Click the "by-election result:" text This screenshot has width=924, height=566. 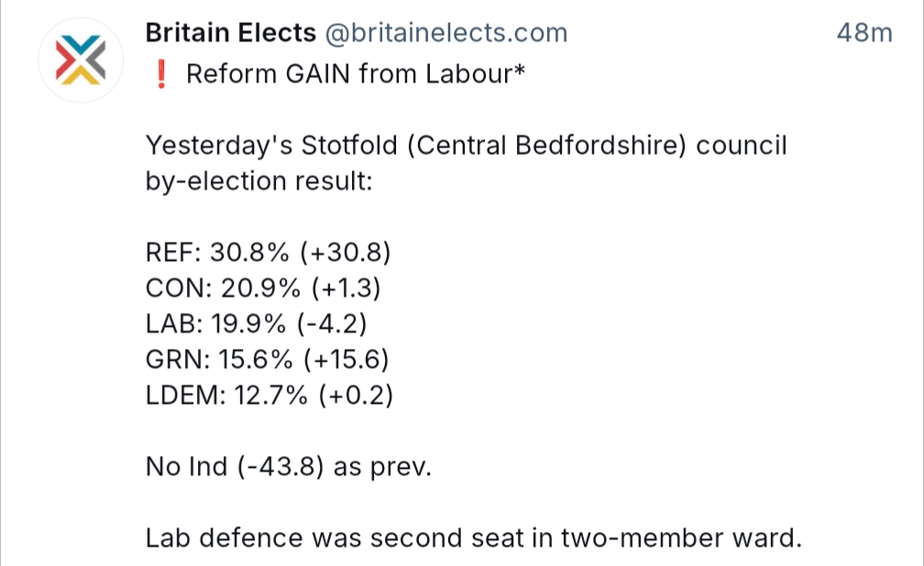coord(258,181)
